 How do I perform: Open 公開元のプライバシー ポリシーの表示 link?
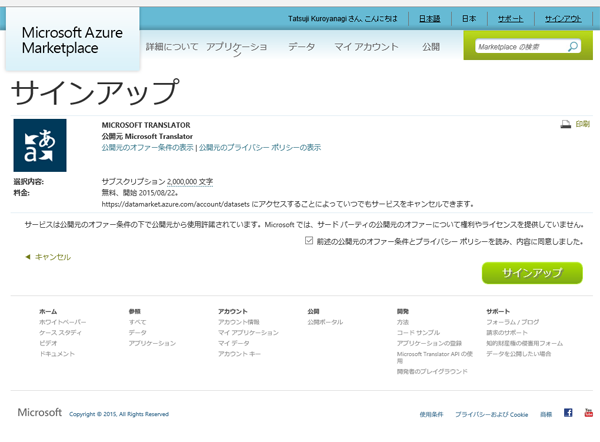pyautogui.click(x=260, y=147)
